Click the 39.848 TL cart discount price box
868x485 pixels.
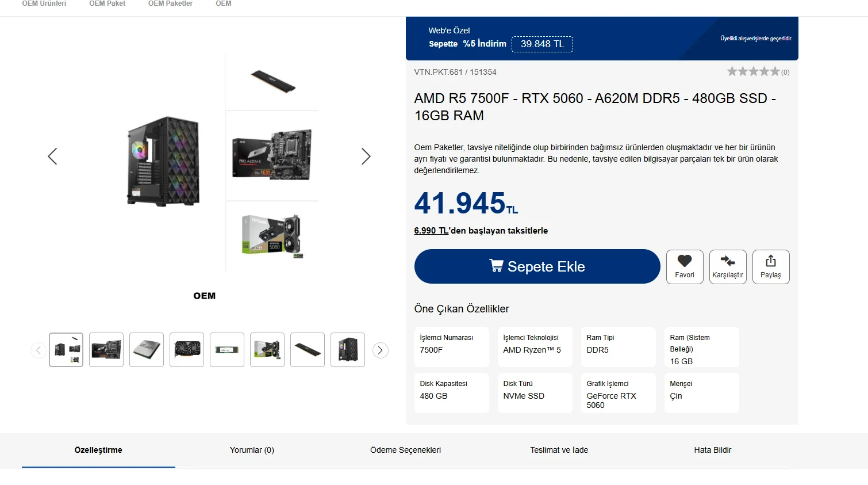[x=542, y=44]
